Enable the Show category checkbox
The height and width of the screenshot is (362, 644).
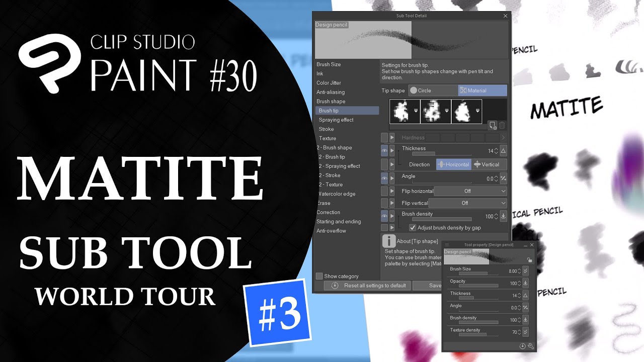tap(319, 276)
